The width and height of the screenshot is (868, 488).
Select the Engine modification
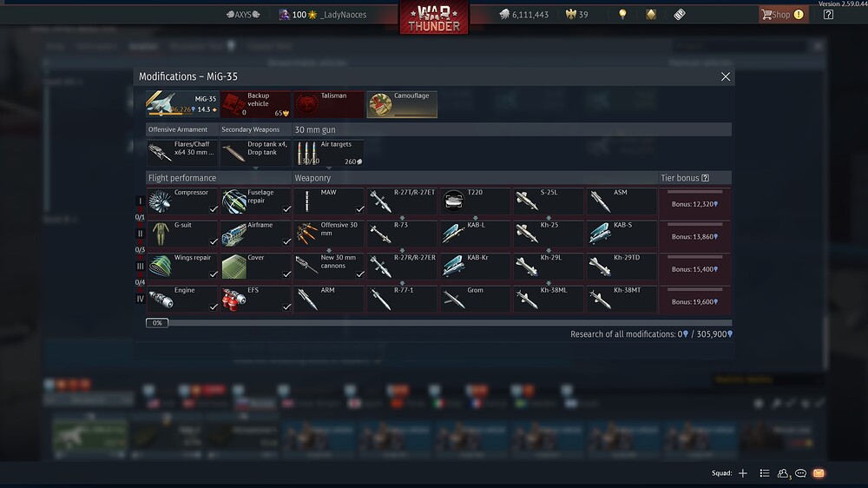click(x=182, y=299)
